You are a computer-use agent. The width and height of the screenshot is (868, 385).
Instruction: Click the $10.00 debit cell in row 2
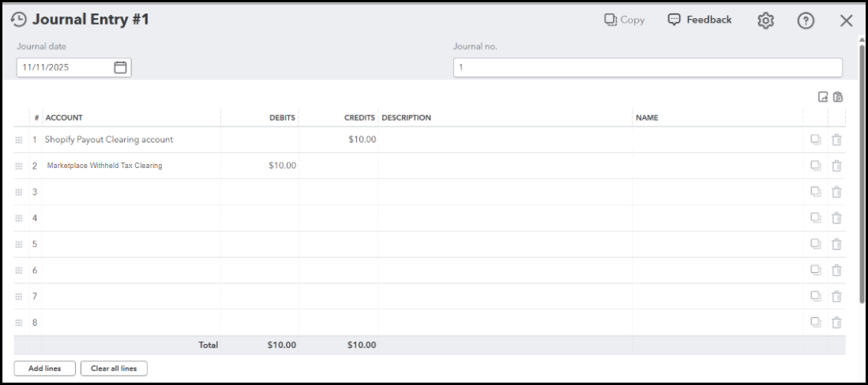(260, 166)
